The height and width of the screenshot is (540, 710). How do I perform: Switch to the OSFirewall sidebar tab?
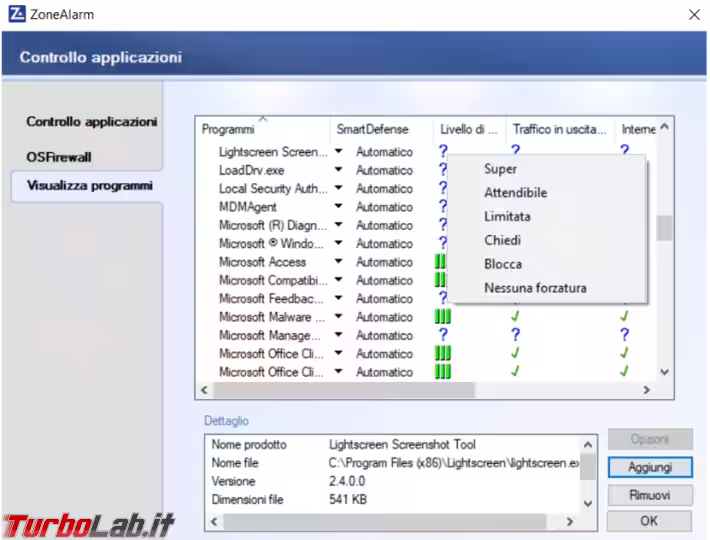pos(59,157)
